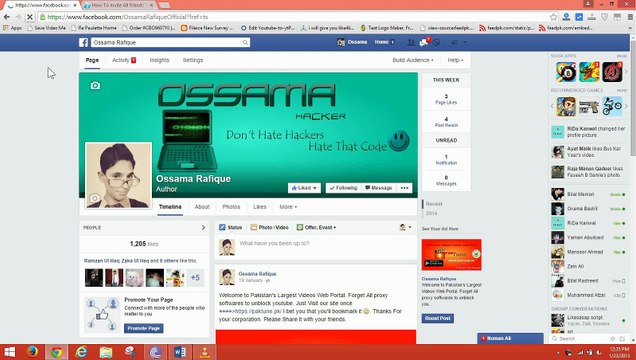
Task: Open the bike game icon in recommended games
Action: tap(612, 106)
